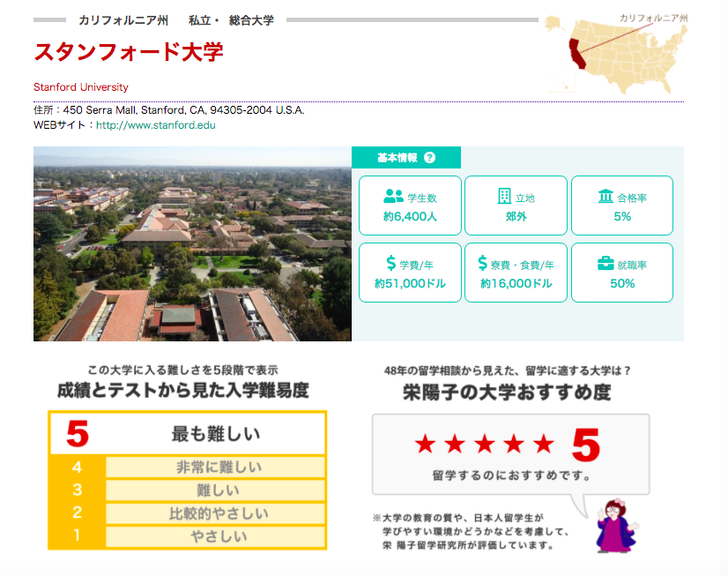Viewport: 728px width, 576px height.
Task: Select difficulty level 2 比較的やさしい row
Action: (x=188, y=512)
